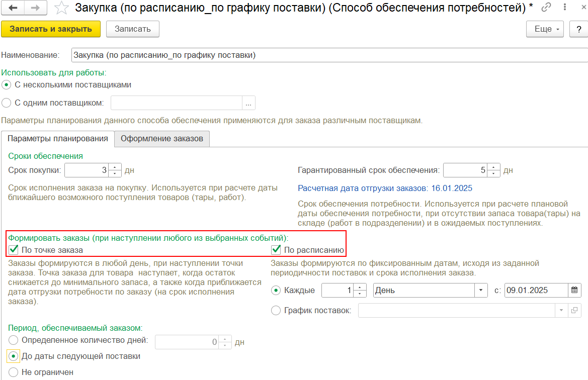Screen dimensions: 588x380
Task: Expand the График поставок dropdown arrow
Action: [561, 310]
